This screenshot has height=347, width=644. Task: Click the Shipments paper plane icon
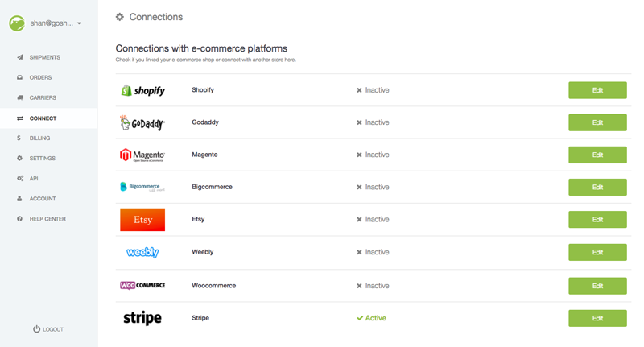20,57
